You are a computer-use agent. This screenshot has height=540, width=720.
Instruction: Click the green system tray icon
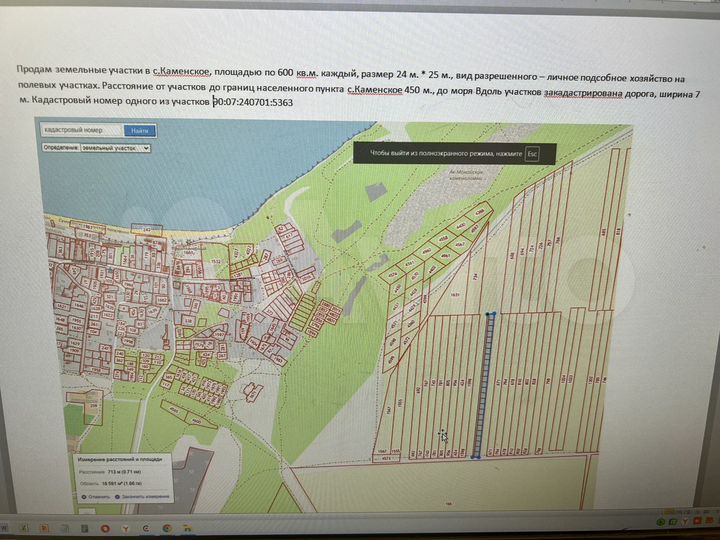point(662,521)
